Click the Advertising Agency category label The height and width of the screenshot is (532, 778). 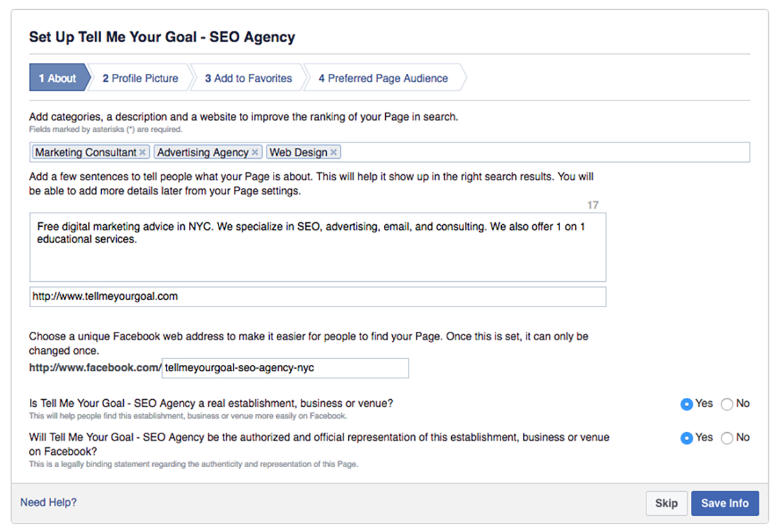(203, 152)
